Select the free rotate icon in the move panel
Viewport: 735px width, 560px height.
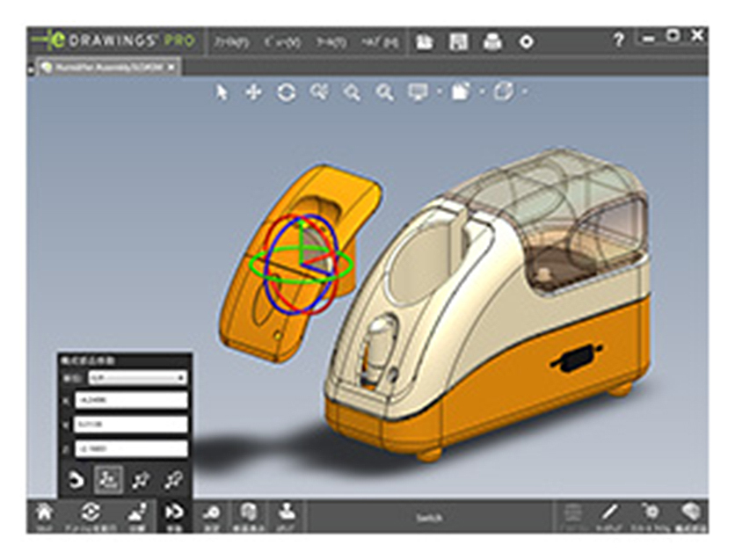(x=77, y=476)
